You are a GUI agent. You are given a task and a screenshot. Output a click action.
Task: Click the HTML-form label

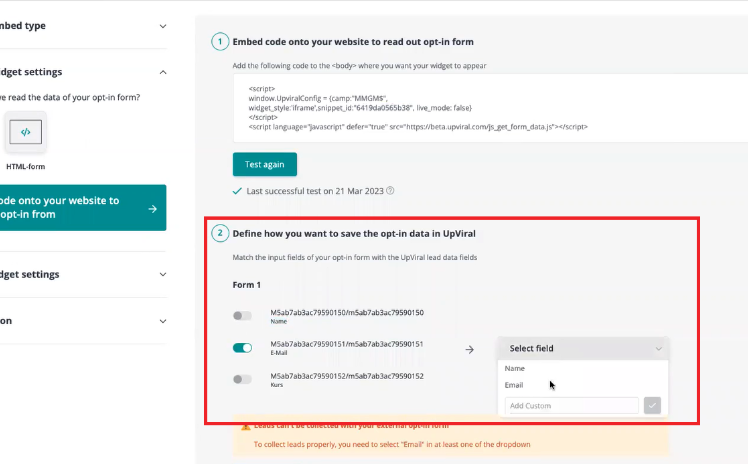coord(26,166)
